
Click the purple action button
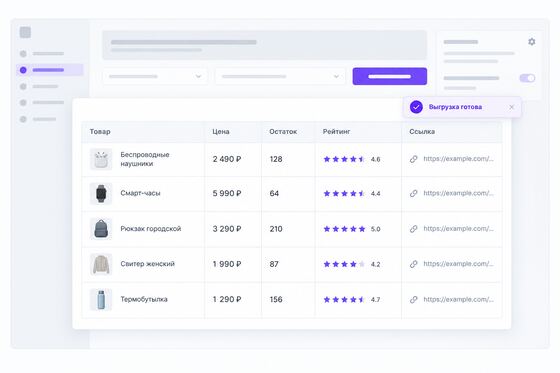(390, 76)
